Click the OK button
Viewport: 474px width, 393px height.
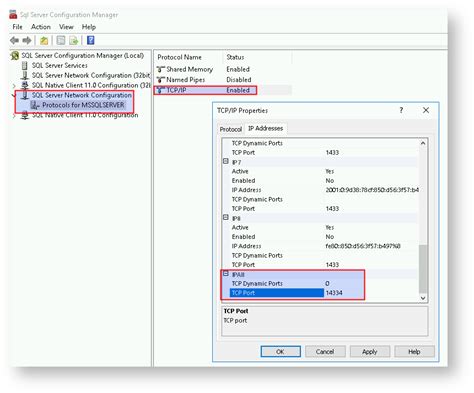280,352
